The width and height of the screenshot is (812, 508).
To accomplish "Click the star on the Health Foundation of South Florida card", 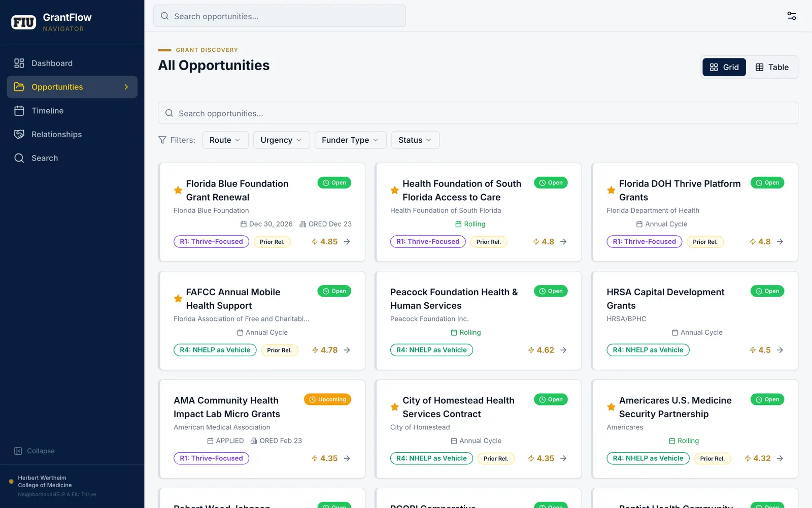I will pyautogui.click(x=394, y=190).
